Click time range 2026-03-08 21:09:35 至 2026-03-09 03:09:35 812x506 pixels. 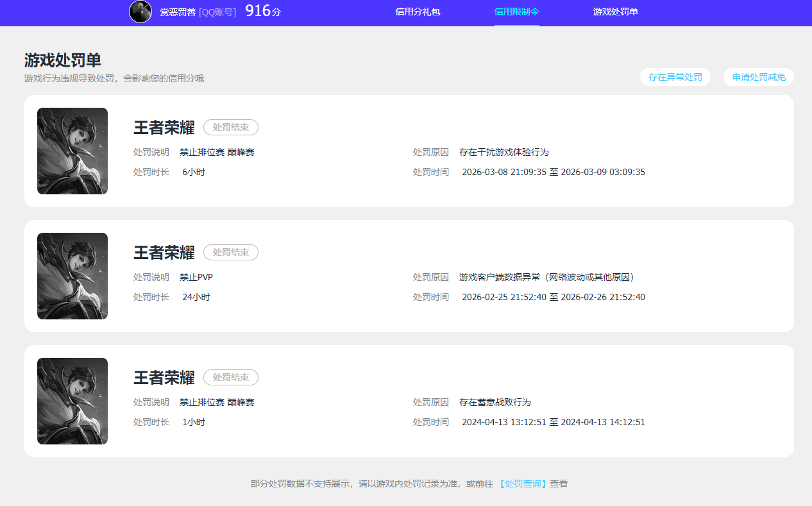[x=554, y=172]
